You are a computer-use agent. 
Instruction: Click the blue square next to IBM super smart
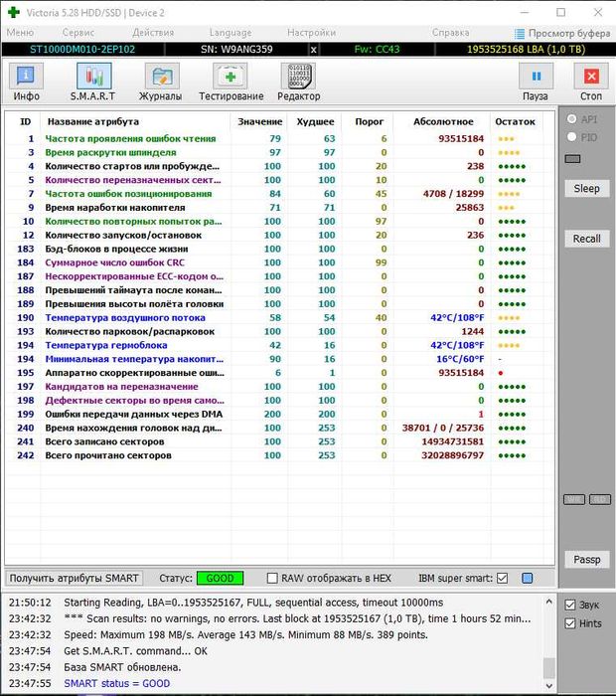pos(527,578)
